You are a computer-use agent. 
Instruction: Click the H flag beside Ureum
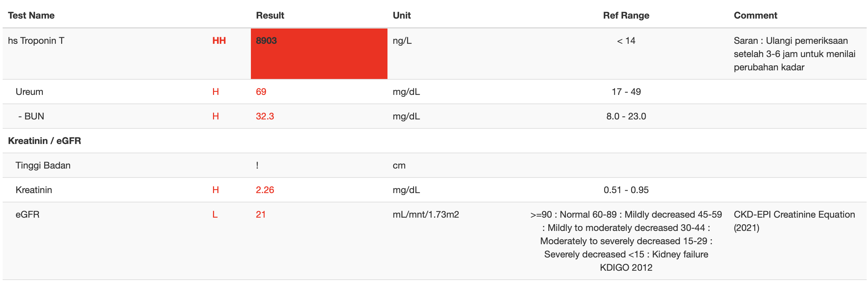(x=215, y=92)
